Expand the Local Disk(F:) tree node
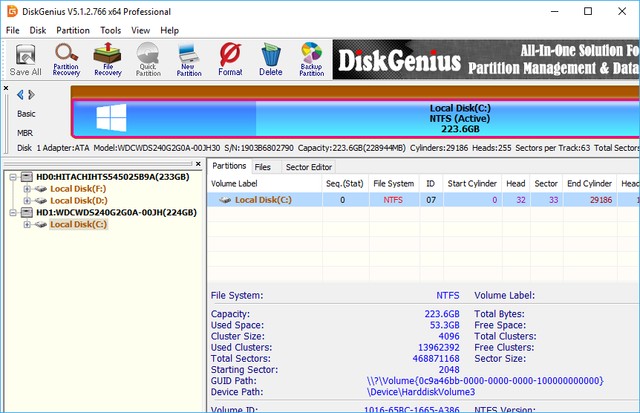 click(27, 189)
